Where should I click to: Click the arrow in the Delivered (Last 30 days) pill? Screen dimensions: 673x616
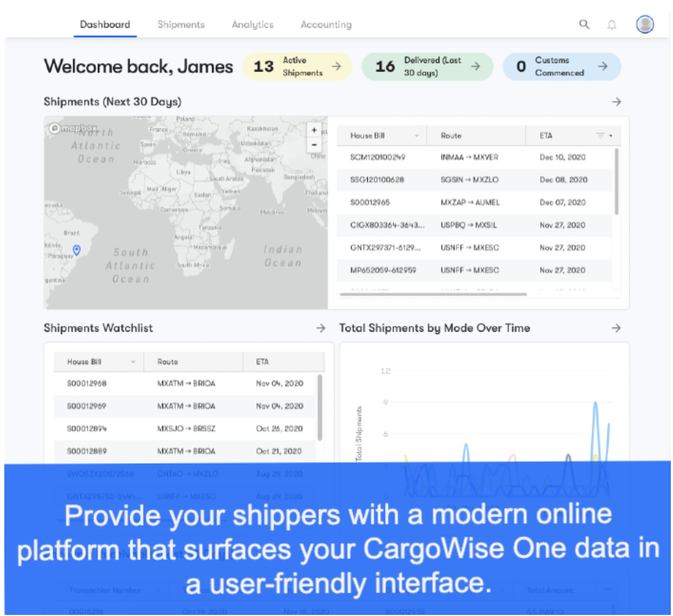475,66
